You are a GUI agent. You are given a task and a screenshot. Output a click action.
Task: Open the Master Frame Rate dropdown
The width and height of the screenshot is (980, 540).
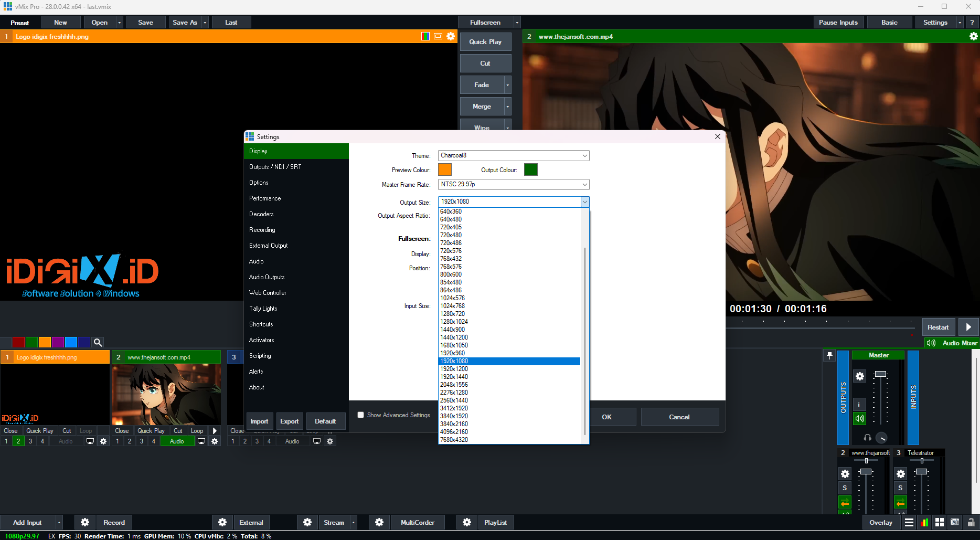pyautogui.click(x=584, y=184)
